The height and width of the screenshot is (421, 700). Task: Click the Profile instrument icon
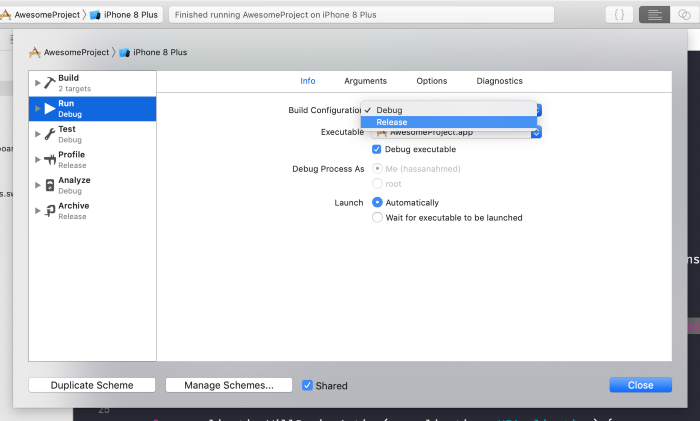pos(50,159)
